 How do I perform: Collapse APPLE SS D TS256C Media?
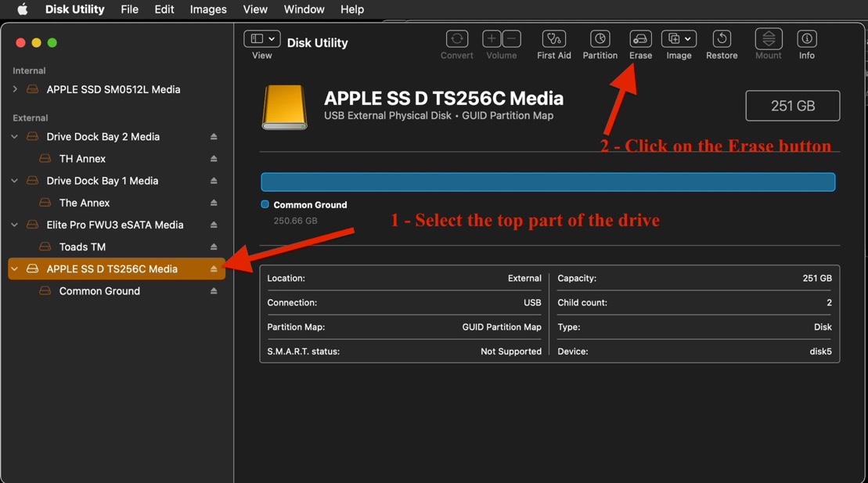point(15,269)
